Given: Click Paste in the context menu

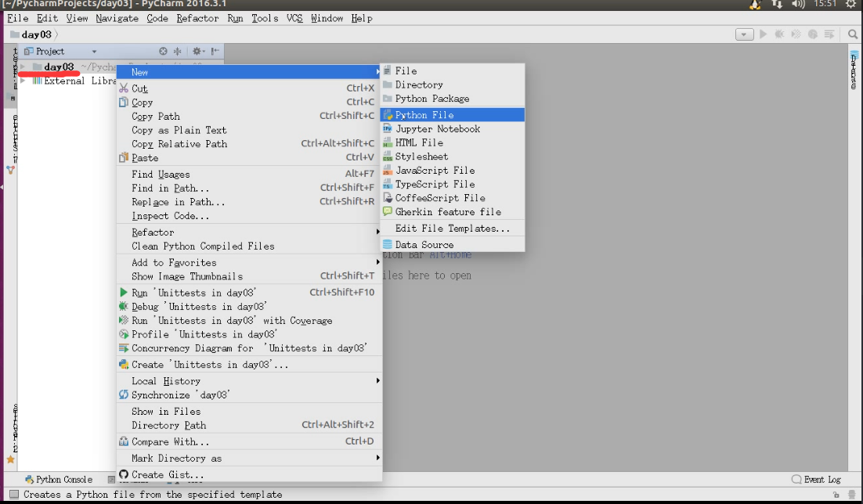Looking at the screenshot, I should [249, 157].
